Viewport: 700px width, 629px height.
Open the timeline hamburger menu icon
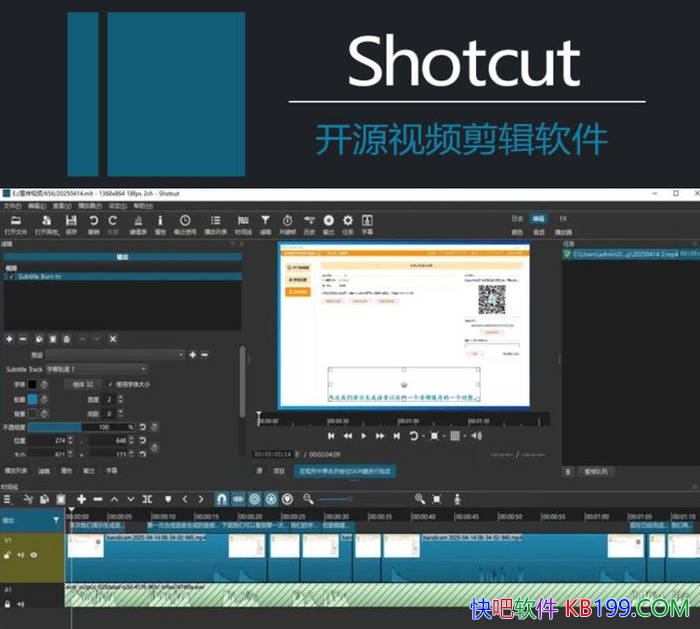(x=7, y=499)
